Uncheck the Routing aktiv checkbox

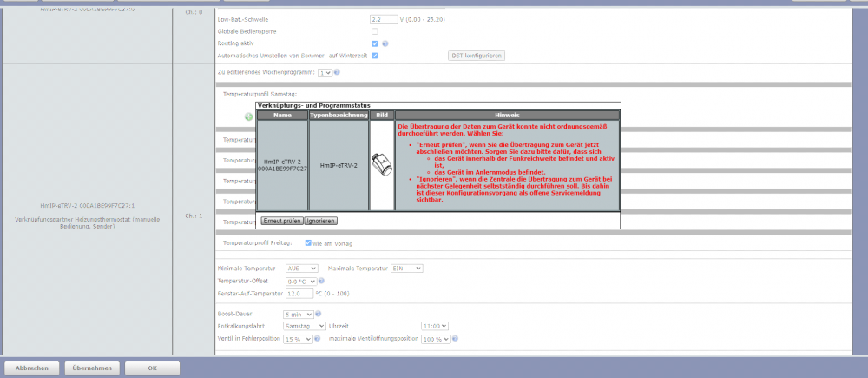(375, 43)
